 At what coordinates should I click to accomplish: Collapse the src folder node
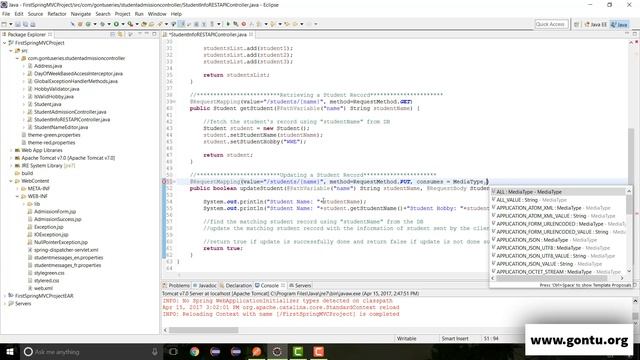point(11,51)
